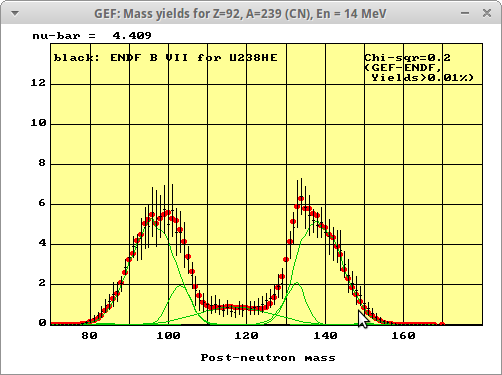The width and height of the screenshot is (502, 375).
Task: Click y-axis tick label 4
Action: tap(42, 243)
